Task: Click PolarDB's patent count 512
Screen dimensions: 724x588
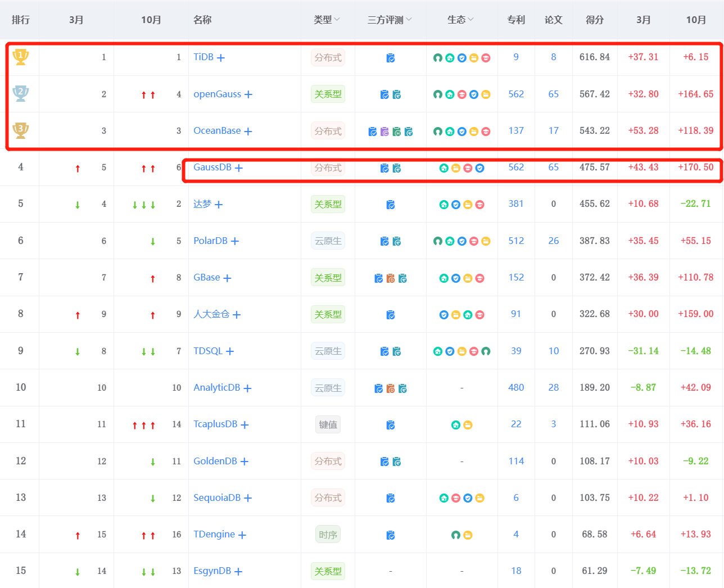Action: pyautogui.click(x=516, y=241)
